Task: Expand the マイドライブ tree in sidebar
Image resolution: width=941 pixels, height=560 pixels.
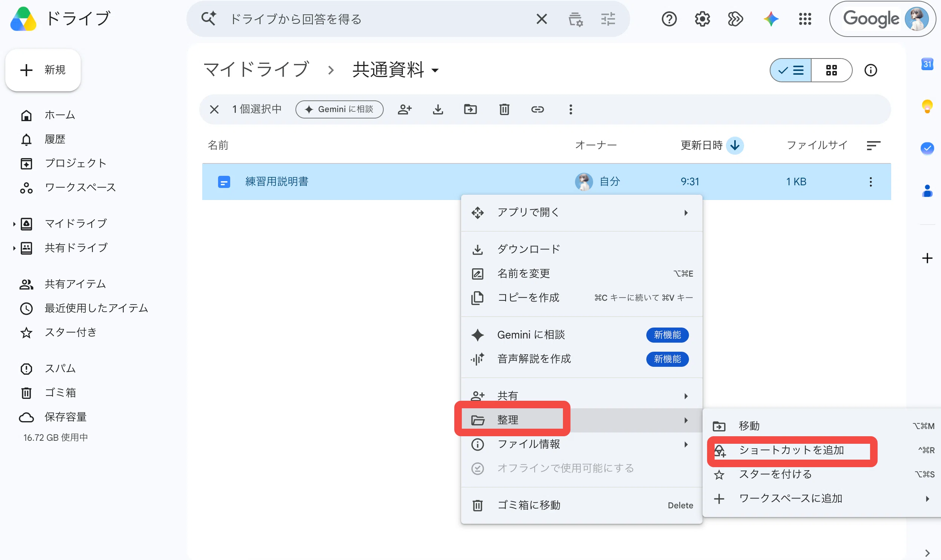Action: (14, 224)
